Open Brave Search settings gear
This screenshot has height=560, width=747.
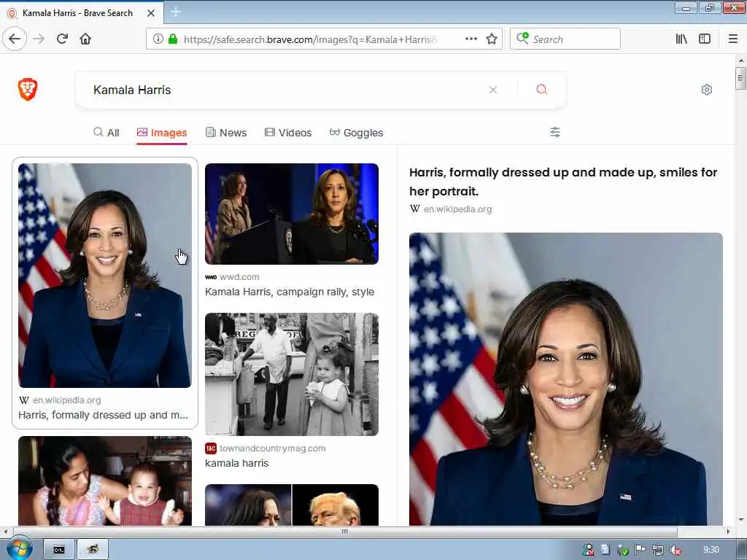[706, 90]
